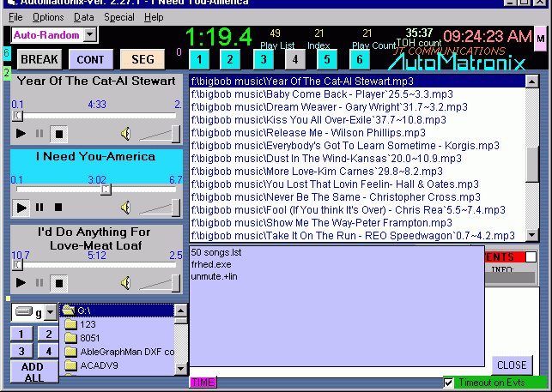This screenshot has width=552, height=392.
Task: Pause the I Need You-America track
Action: coord(39,208)
